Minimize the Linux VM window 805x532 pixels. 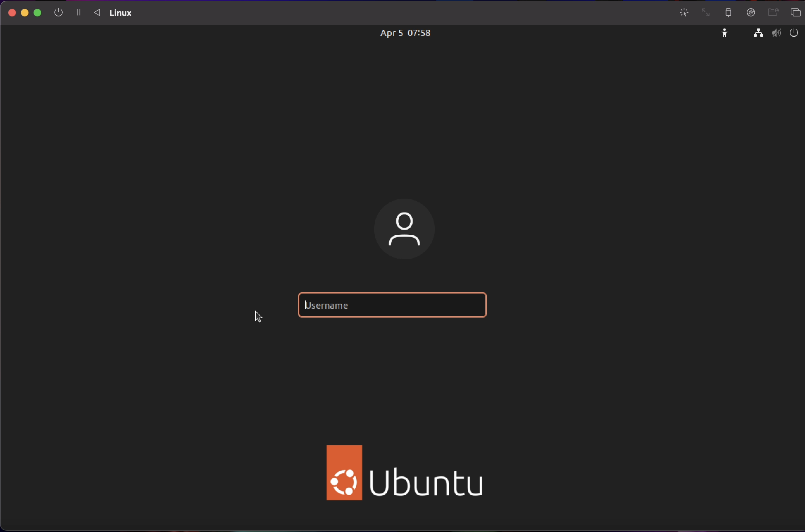[25, 13]
